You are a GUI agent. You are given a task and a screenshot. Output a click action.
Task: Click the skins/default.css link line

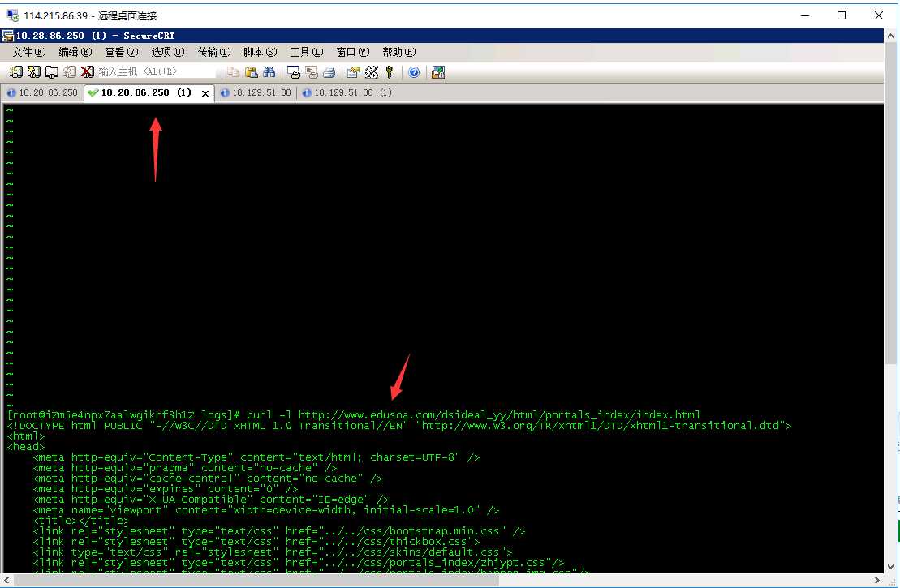click(x=272, y=552)
